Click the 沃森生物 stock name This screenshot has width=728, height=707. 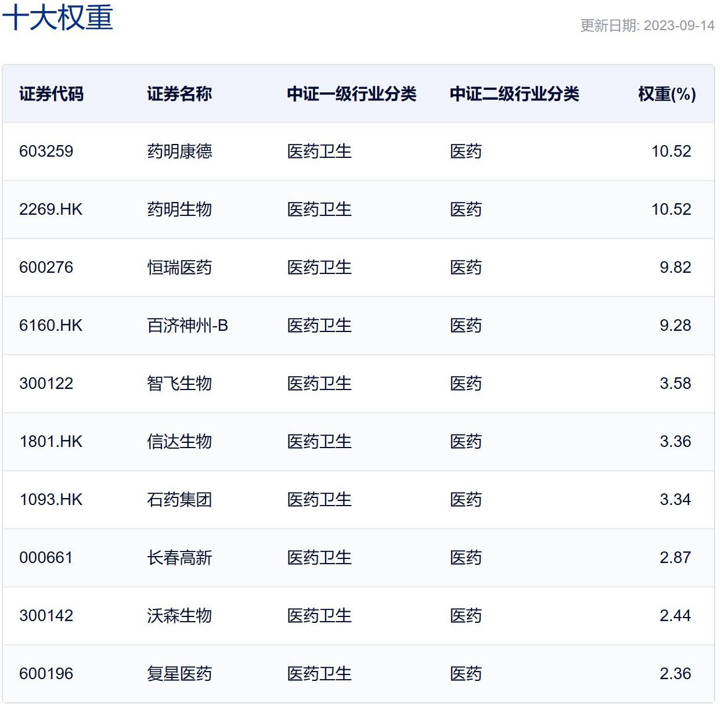[x=179, y=616]
